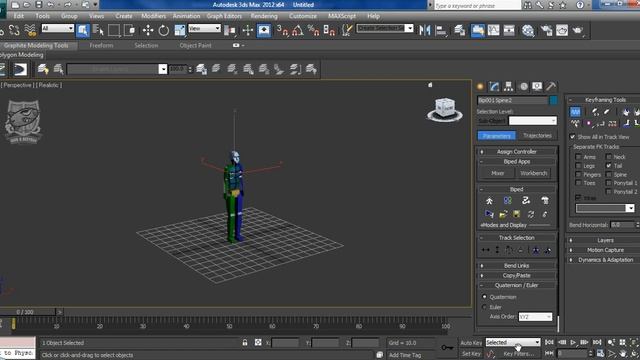This screenshot has height=360, width=640.
Task: Toggle Show All in Track View
Action: [573, 137]
